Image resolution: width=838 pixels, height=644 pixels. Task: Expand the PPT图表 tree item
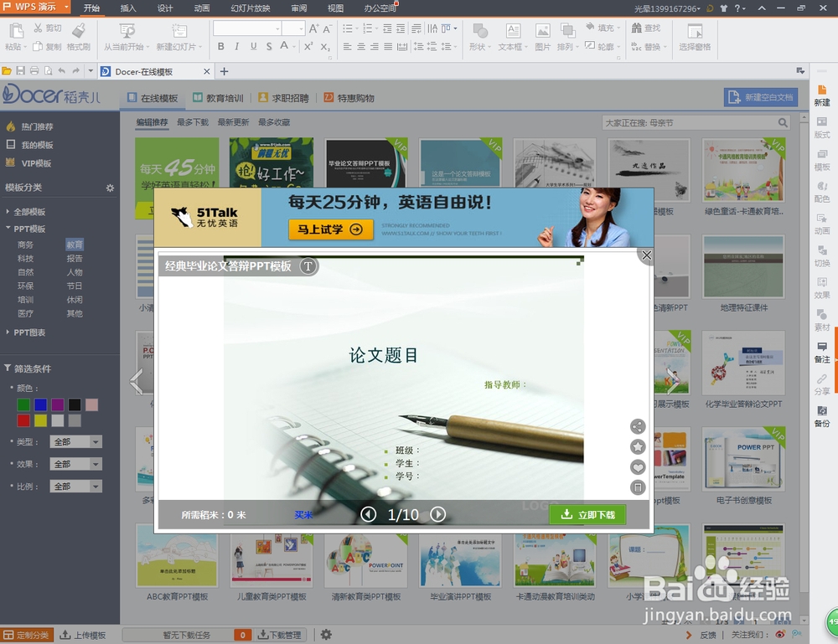click(x=8, y=332)
